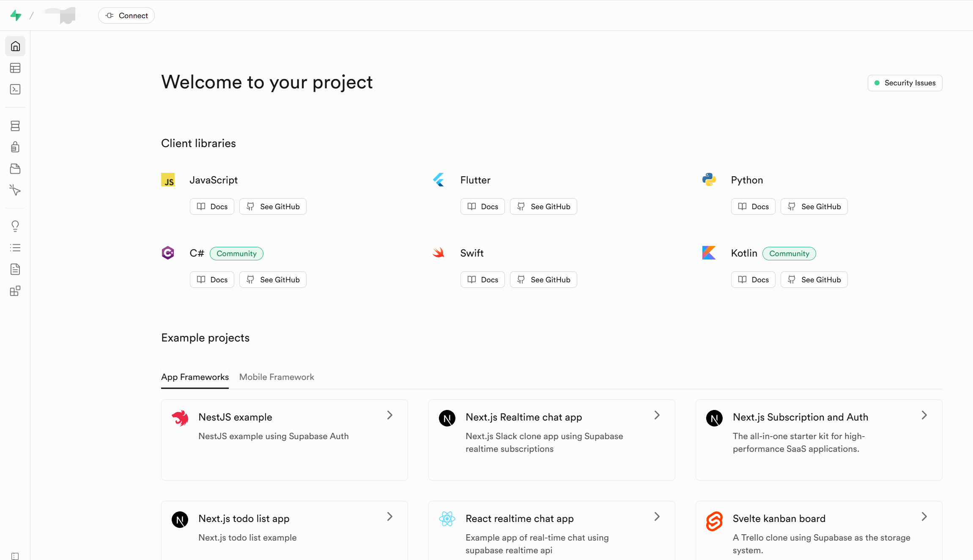Toggle the sidebar collapse control at bottom-left

pos(15,556)
